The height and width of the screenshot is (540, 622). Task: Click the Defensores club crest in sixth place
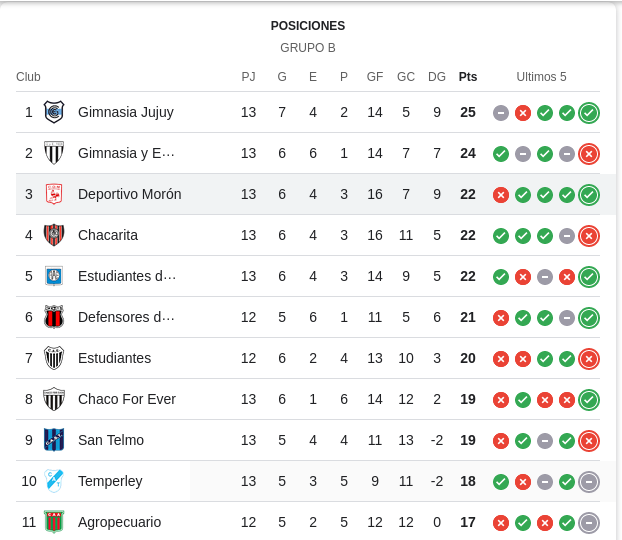coord(54,317)
